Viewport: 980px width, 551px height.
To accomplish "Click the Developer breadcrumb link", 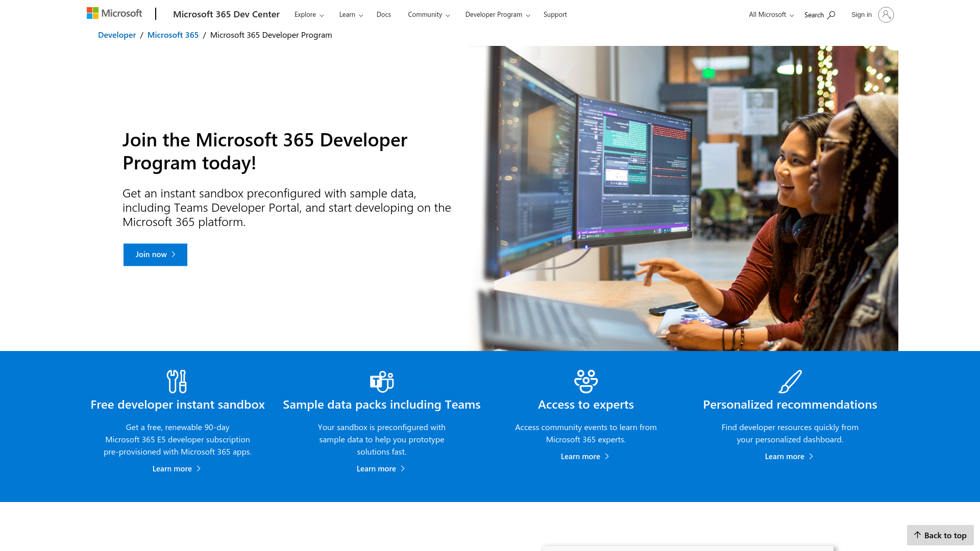I will 116,34.
